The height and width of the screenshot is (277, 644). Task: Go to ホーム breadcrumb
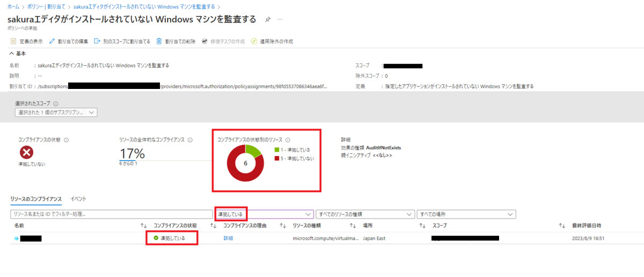pos(13,6)
